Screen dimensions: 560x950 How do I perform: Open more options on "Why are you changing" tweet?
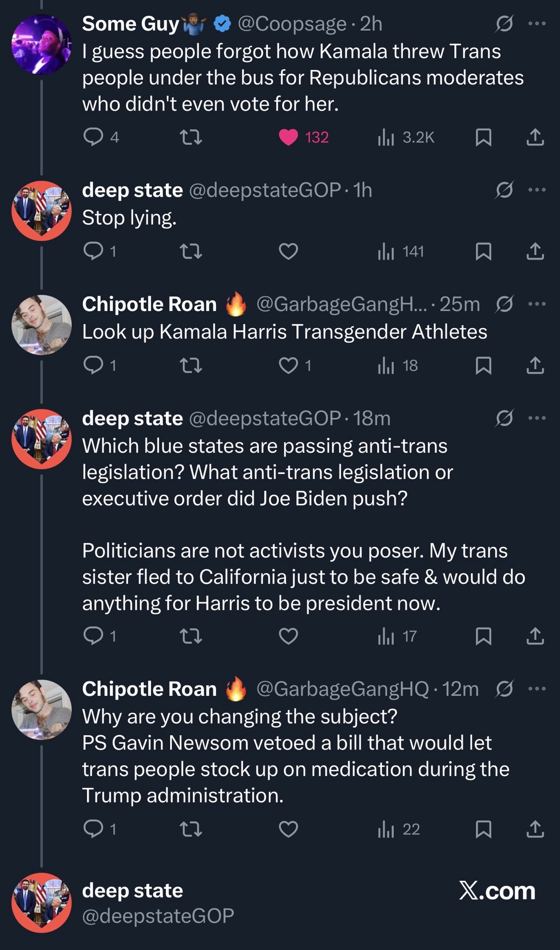tap(537, 689)
